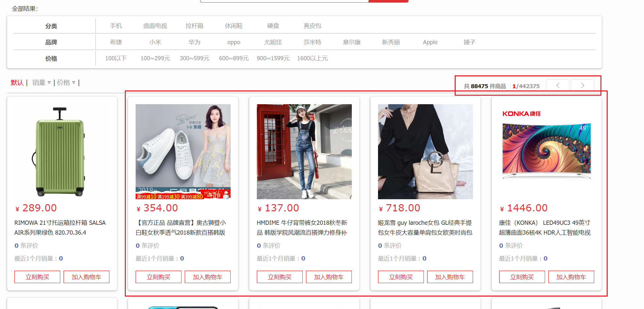Open 康佳 LED49UC3 product title

545,228
